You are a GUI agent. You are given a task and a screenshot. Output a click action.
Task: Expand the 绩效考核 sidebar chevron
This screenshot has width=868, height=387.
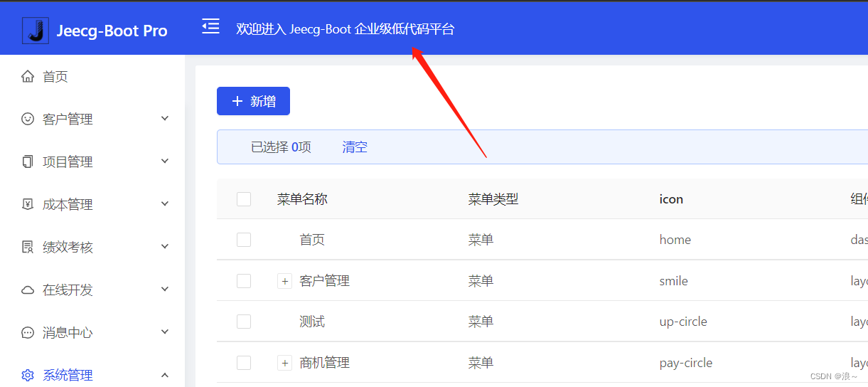(165, 247)
